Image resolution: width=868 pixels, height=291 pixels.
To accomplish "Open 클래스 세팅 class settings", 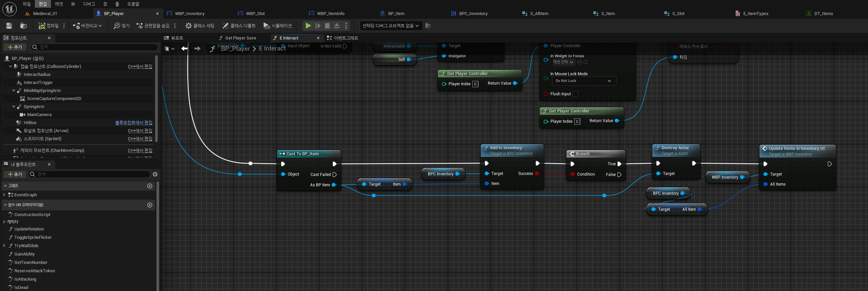I will (x=200, y=26).
